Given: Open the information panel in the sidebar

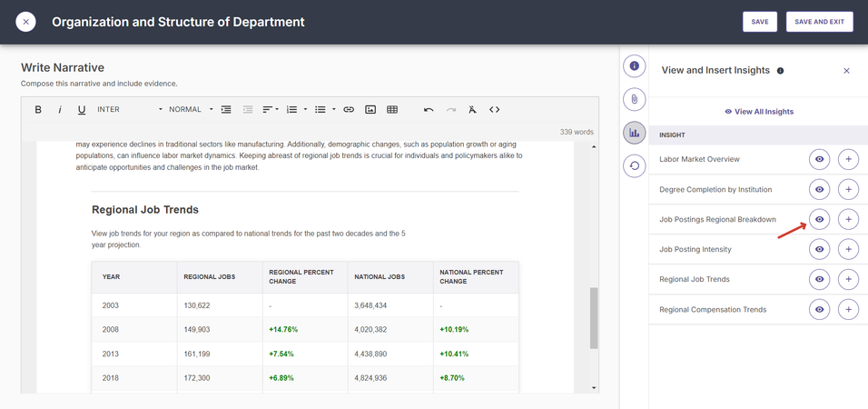Looking at the screenshot, I should pos(635,66).
